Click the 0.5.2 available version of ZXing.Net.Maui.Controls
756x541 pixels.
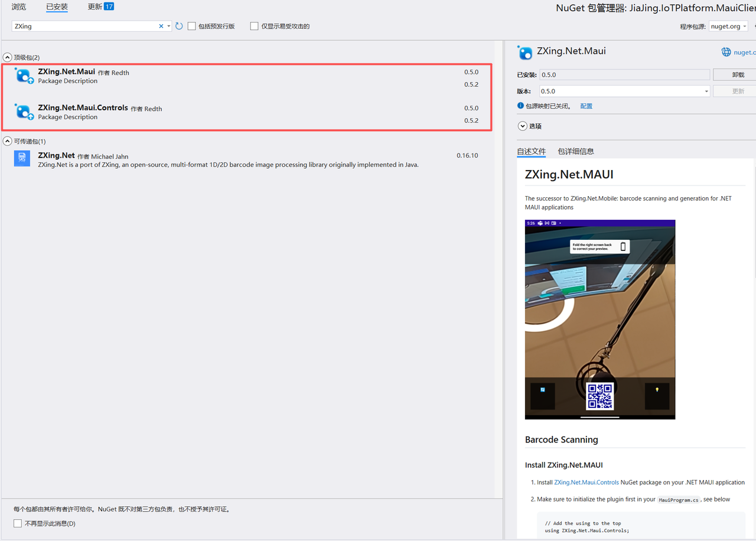471,120
